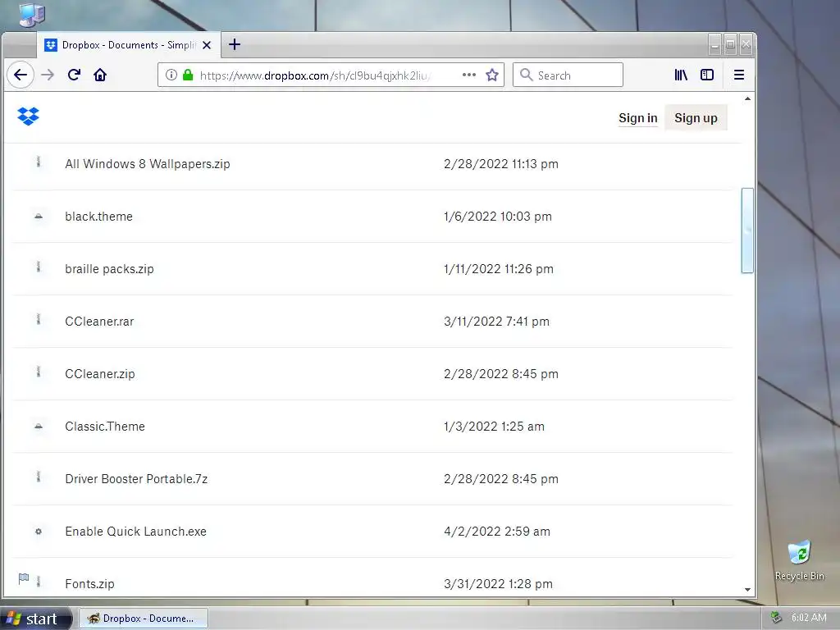The width and height of the screenshot is (840, 630).
Task: Click the green secure connection padlock
Action: pyautogui.click(x=188, y=75)
